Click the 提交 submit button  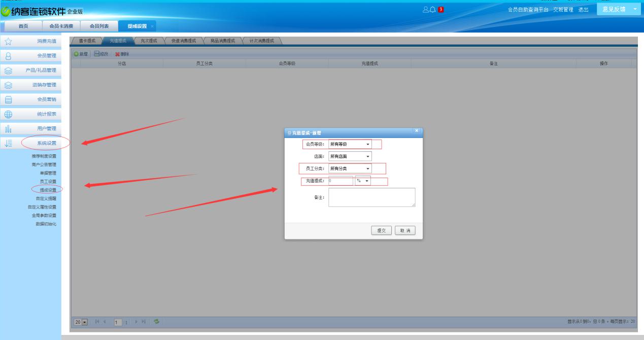coord(382,230)
